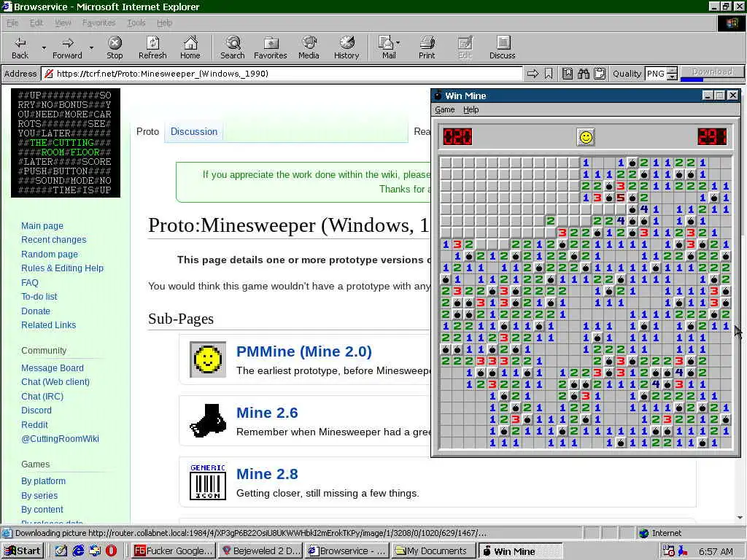Image resolution: width=747 pixels, height=560 pixels.
Task: Switch to Bejeweled 2 on the taskbar
Action: [x=262, y=551]
